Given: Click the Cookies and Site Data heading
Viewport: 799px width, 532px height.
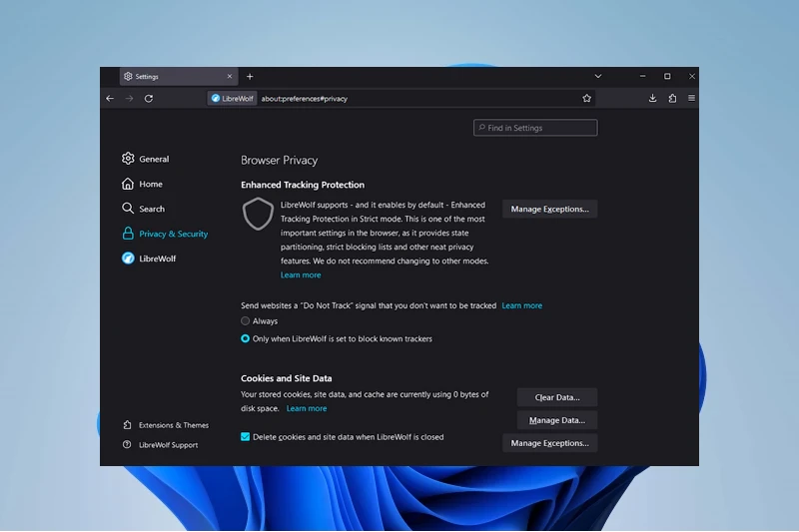Looking at the screenshot, I should (287, 378).
